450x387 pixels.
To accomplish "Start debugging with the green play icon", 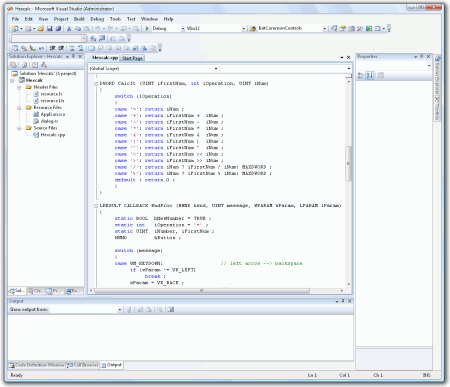I will click(x=147, y=29).
